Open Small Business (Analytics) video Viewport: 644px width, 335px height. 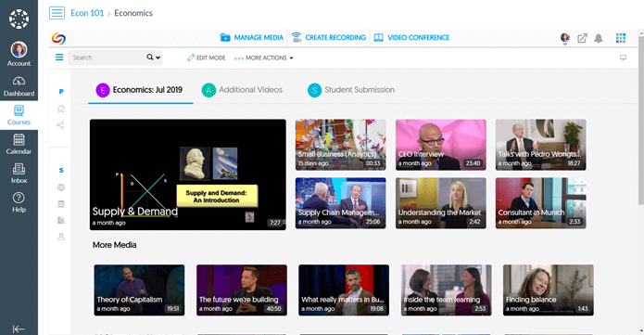(x=340, y=145)
